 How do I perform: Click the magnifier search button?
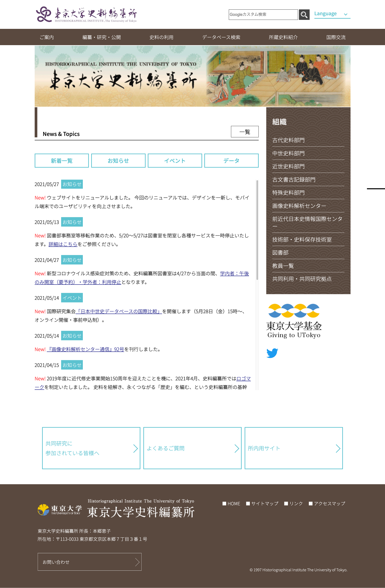pos(304,15)
